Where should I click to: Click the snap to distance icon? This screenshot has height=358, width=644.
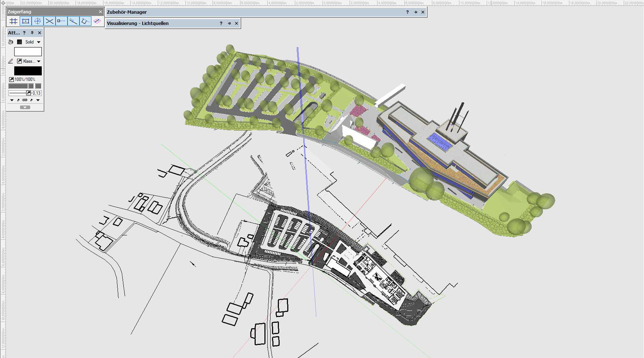coord(73,21)
